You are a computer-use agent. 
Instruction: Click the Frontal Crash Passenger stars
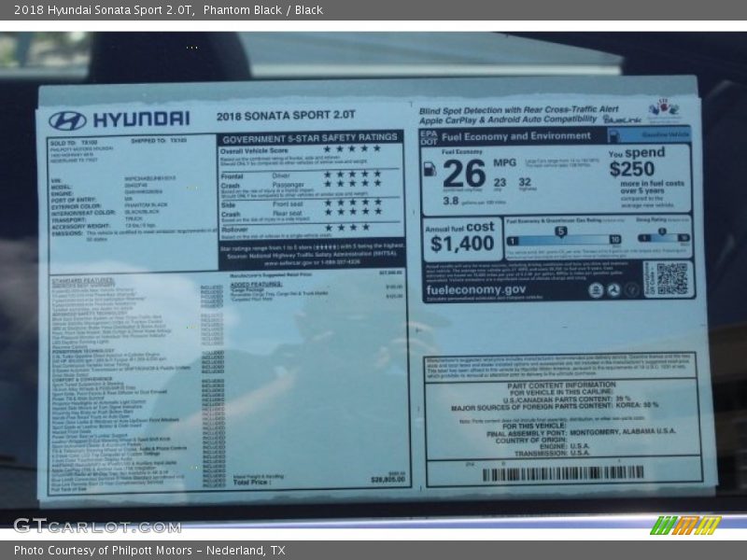[x=352, y=183]
